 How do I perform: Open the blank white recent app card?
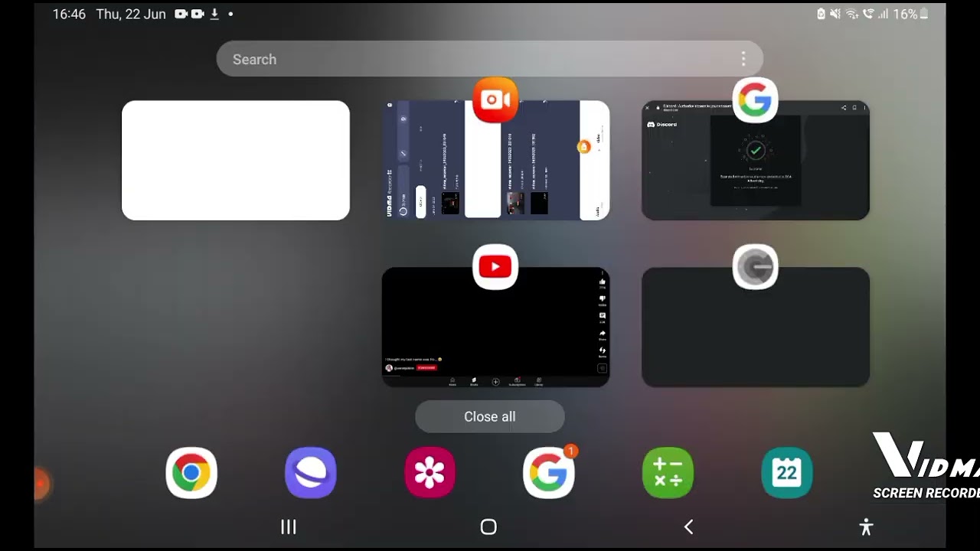click(236, 161)
